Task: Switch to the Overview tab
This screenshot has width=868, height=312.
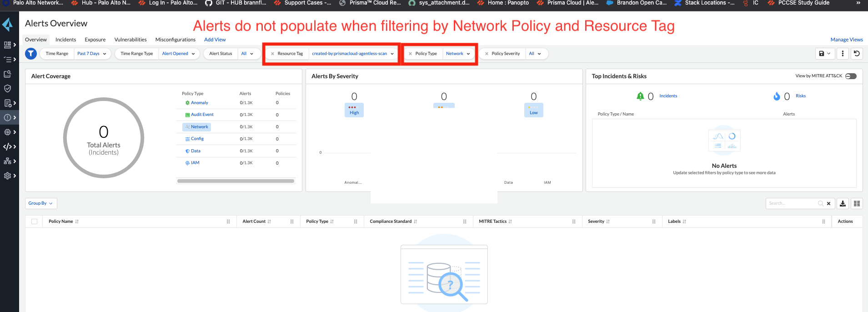Action: coord(36,40)
